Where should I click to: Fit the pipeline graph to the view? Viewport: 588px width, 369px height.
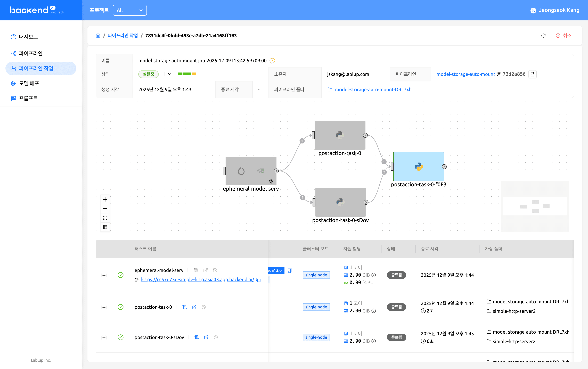pos(105,218)
